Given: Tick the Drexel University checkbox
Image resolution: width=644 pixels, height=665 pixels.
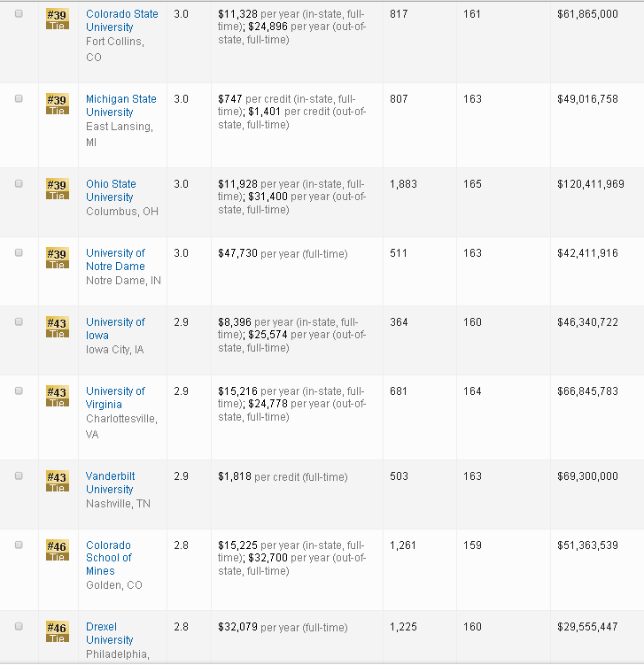Looking at the screenshot, I should click(19, 627).
